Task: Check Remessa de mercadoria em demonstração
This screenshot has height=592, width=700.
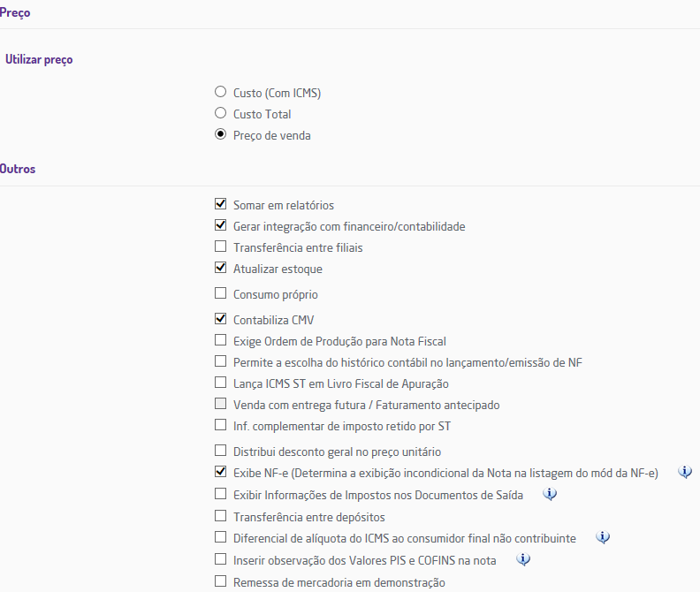Action: tap(221, 581)
